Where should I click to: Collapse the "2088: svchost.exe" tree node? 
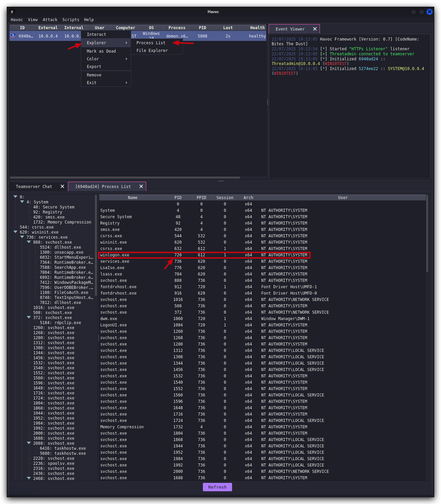click(29, 443)
